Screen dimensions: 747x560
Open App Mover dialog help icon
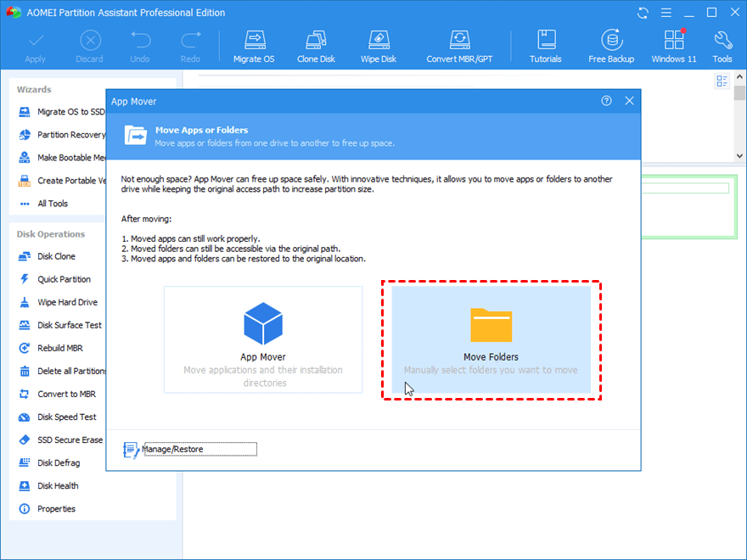pyautogui.click(x=606, y=101)
